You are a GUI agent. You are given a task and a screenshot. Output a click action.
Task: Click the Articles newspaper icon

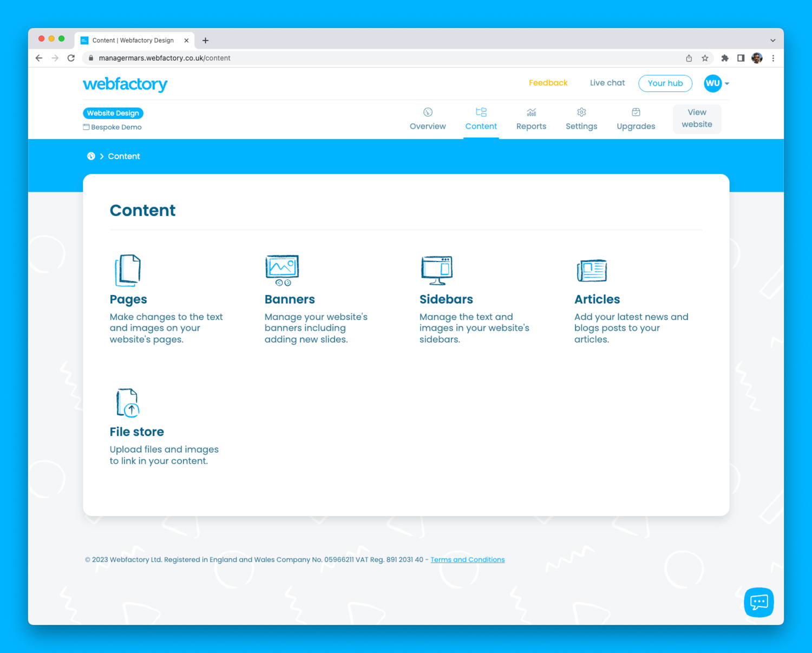[592, 270]
